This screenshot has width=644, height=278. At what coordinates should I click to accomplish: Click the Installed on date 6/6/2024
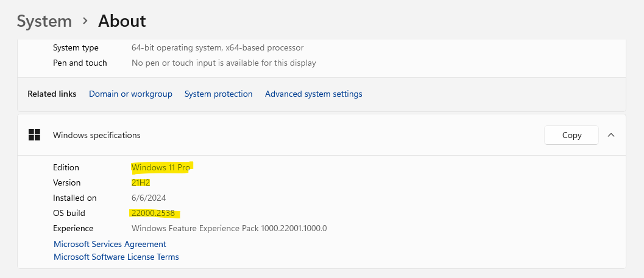click(x=149, y=198)
